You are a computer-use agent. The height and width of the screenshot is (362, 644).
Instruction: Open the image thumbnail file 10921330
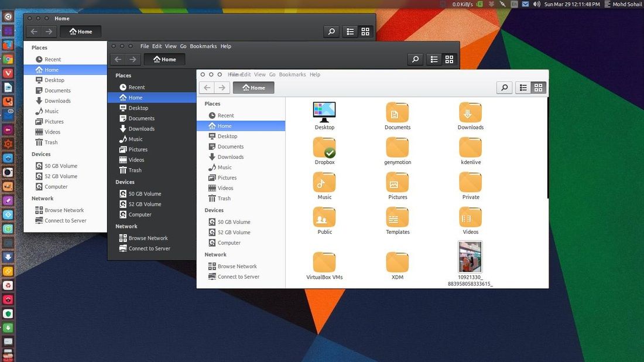(x=471, y=258)
